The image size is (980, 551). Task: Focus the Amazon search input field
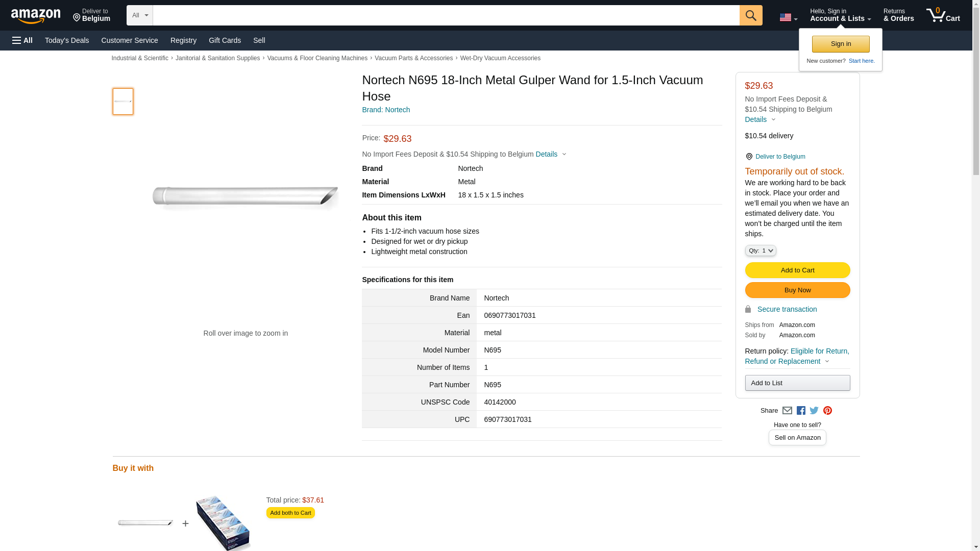point(446,15)
